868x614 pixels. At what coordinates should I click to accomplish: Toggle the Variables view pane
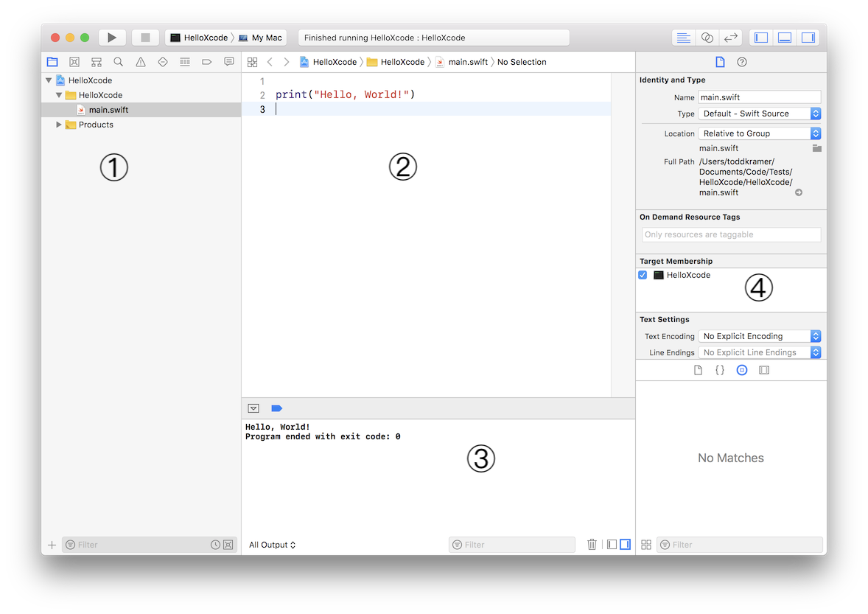[x=612, y=545]
